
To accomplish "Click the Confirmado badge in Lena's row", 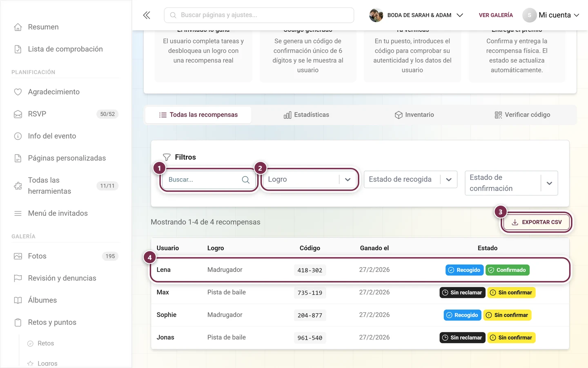I will click(507, 270).
